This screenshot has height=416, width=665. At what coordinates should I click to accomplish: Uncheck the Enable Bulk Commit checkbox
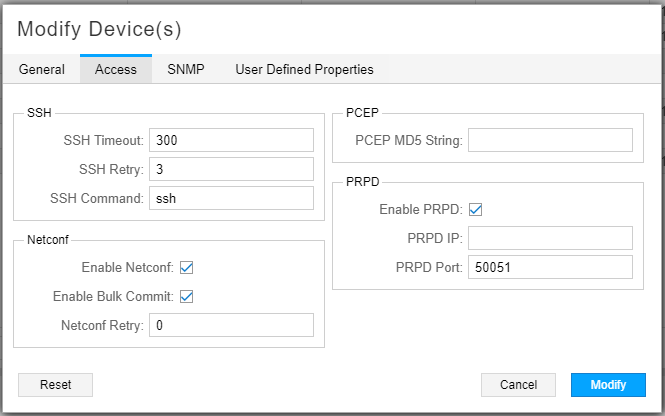point(186,297)
